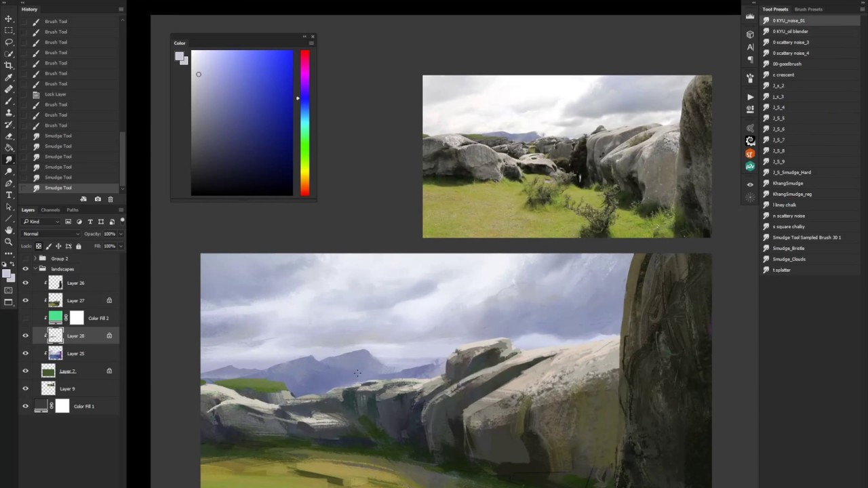This screenshot has height=488, width=868.
Task: Open the Fill value dropdown arrow
Action: [x=121, y=246]
